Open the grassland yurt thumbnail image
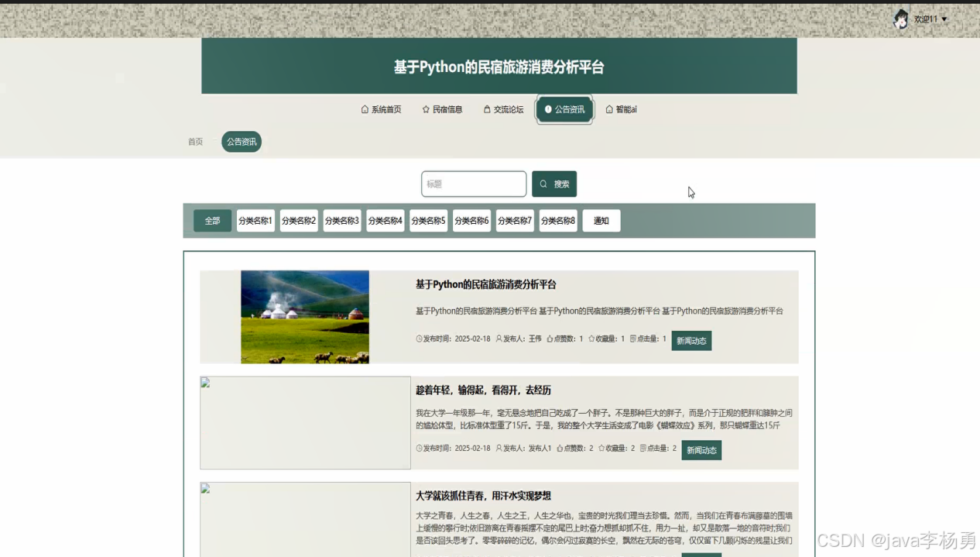This screenshot has height=557, width=980. pyautogui.click(x=305, y=317)
